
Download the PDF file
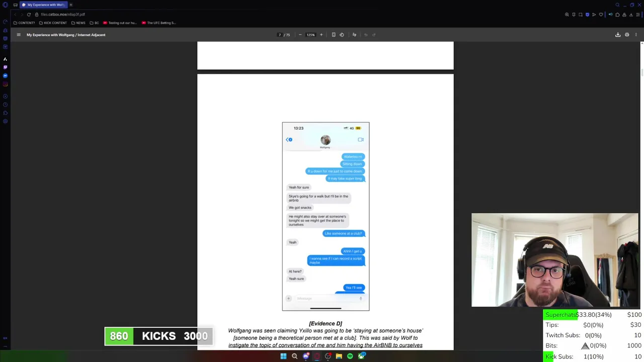pos(618,35)
